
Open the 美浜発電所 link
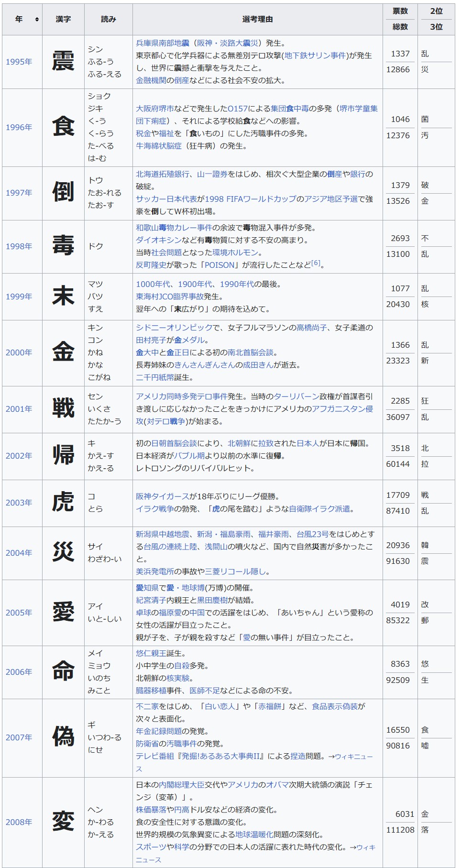tap(155, 571)
